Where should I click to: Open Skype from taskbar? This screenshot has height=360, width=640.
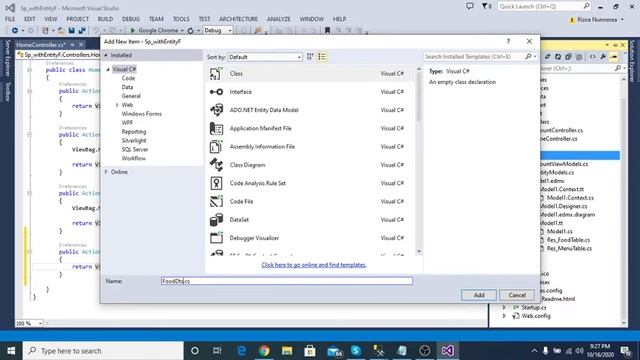(x=356, y=351)
